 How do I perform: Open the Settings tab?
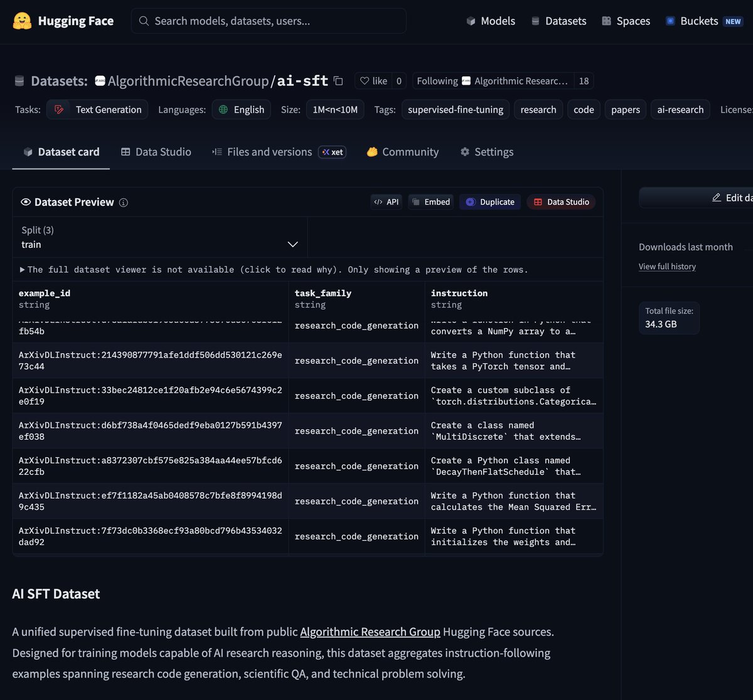[x=487, y=152]
